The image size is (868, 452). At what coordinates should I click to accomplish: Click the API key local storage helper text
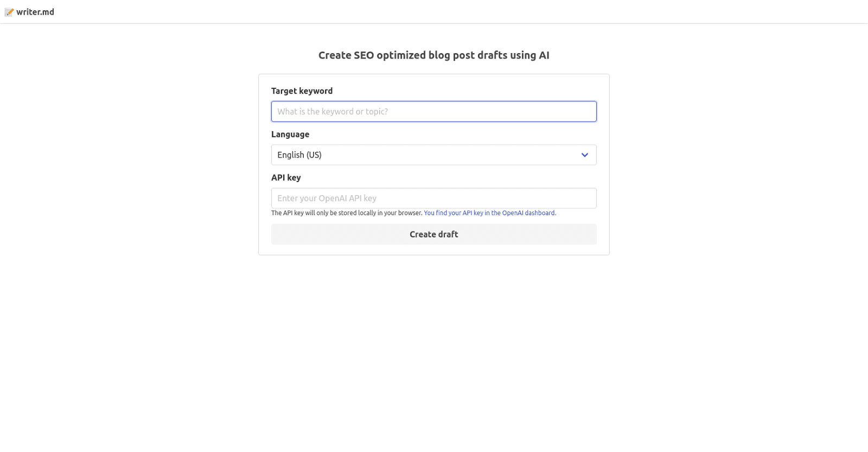tap(347, 213)
